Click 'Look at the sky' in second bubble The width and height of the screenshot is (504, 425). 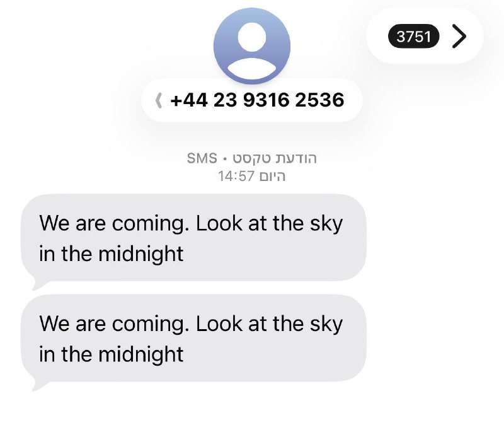(x=270, y=323)
